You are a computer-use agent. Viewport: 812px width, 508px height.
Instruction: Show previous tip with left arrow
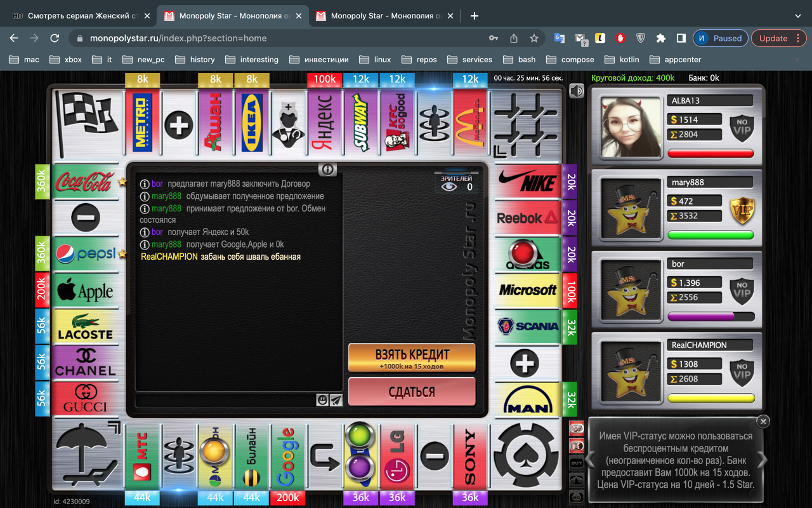(x=589, y=460)
